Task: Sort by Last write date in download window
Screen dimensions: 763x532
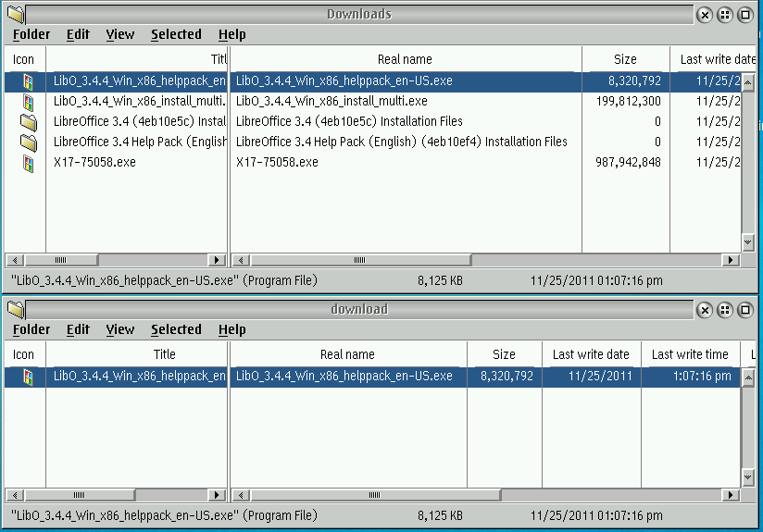Action: [x=591, y=354]
